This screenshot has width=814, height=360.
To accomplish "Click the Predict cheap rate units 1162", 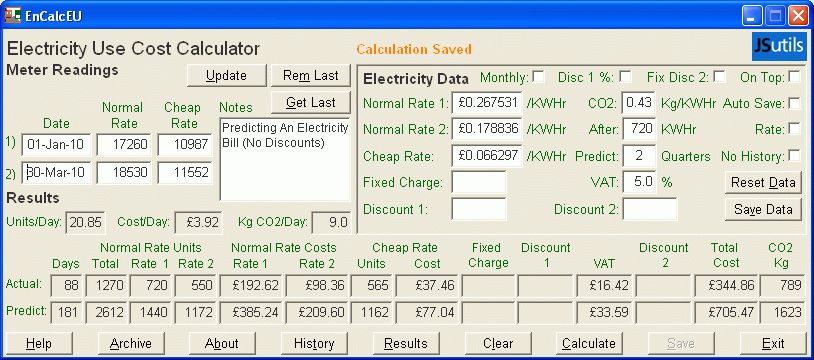I will pos(372,312).
